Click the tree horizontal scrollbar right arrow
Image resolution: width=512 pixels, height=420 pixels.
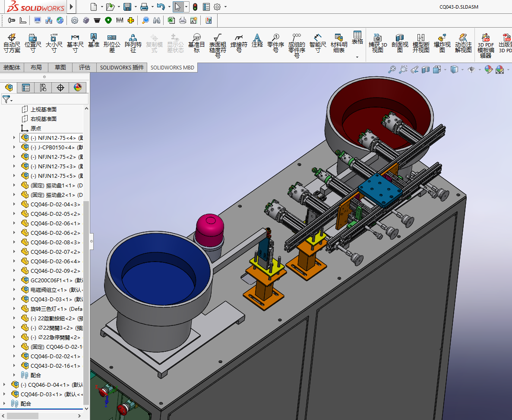pyautogui.click(x=79, y=416)
